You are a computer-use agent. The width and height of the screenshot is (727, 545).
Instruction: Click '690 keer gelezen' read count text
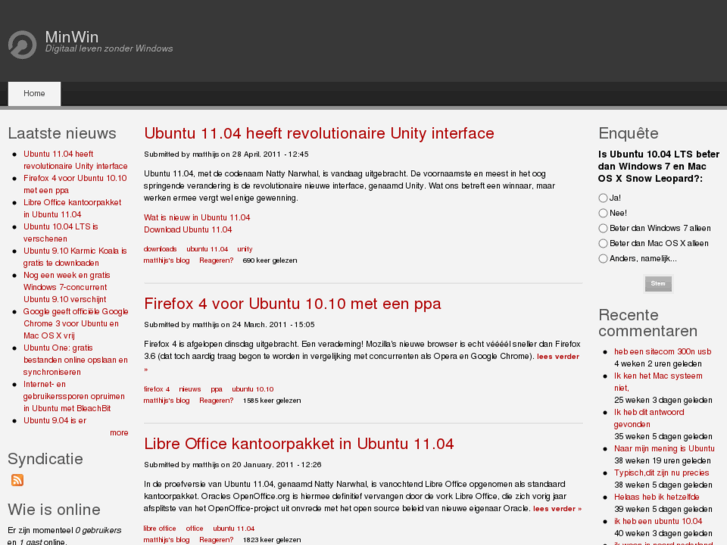click(270, 261)
